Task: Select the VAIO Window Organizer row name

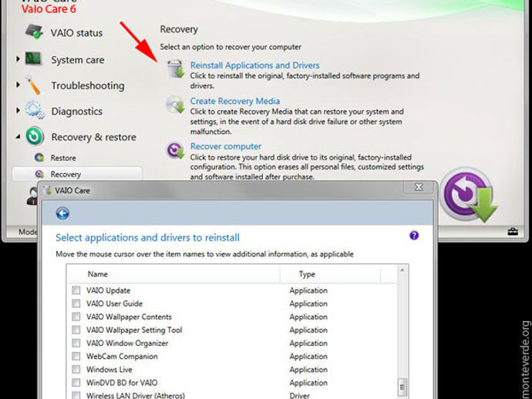Action: click(127, 343)
